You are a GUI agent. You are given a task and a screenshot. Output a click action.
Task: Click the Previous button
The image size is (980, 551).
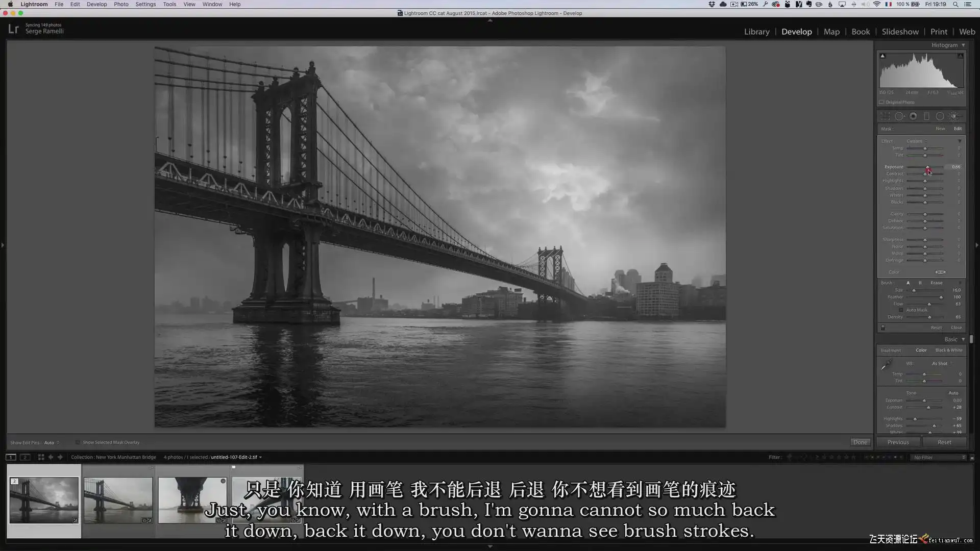click(898, 442)
